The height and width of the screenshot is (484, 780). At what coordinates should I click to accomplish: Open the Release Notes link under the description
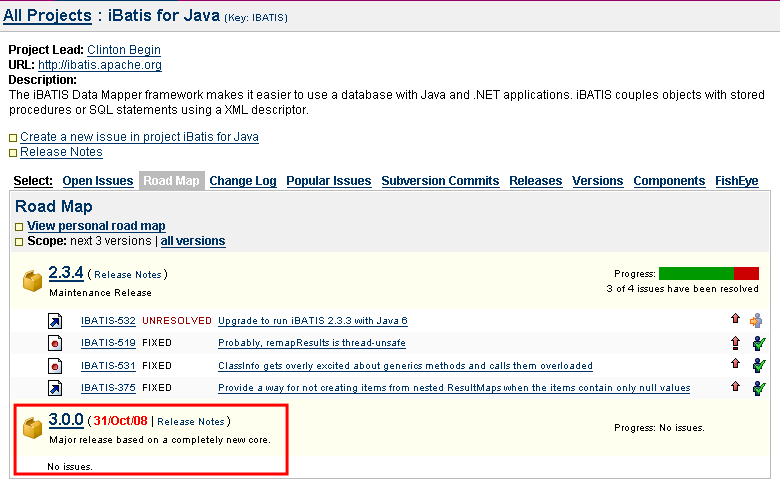coord(61,152)
